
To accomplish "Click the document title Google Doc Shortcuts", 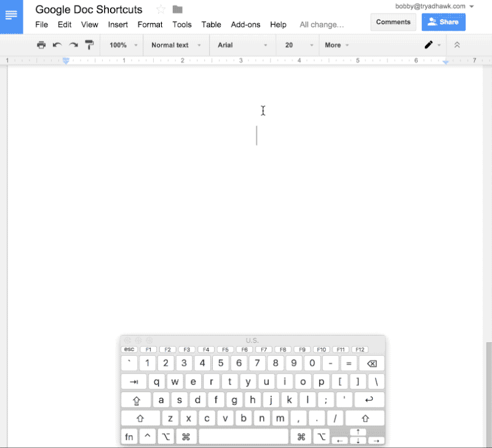I will (x=89, y=9).
